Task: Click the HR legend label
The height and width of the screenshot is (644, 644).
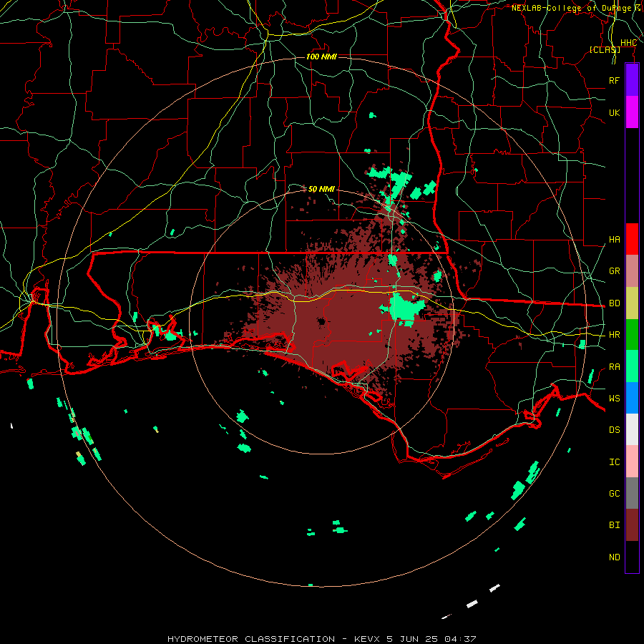Action: (614, 335)
